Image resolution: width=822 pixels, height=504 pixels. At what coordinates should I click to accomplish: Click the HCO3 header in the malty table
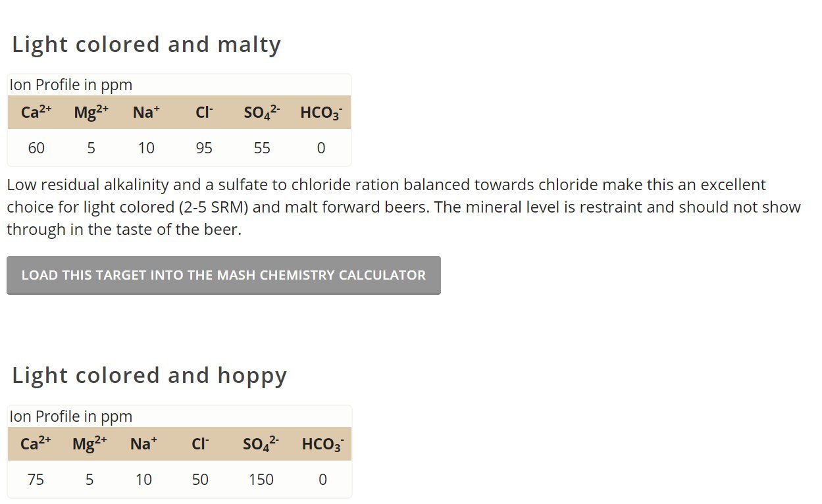pos(321,113)
